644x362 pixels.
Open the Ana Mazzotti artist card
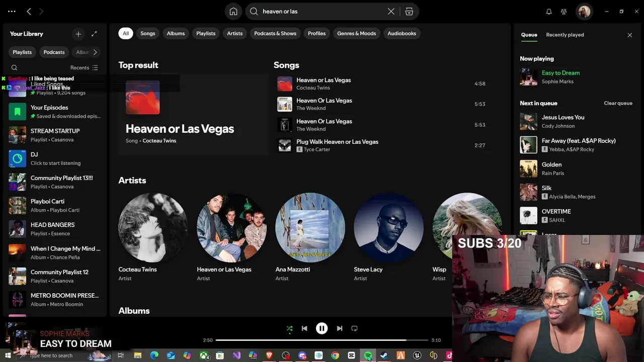tap(310, 237)
